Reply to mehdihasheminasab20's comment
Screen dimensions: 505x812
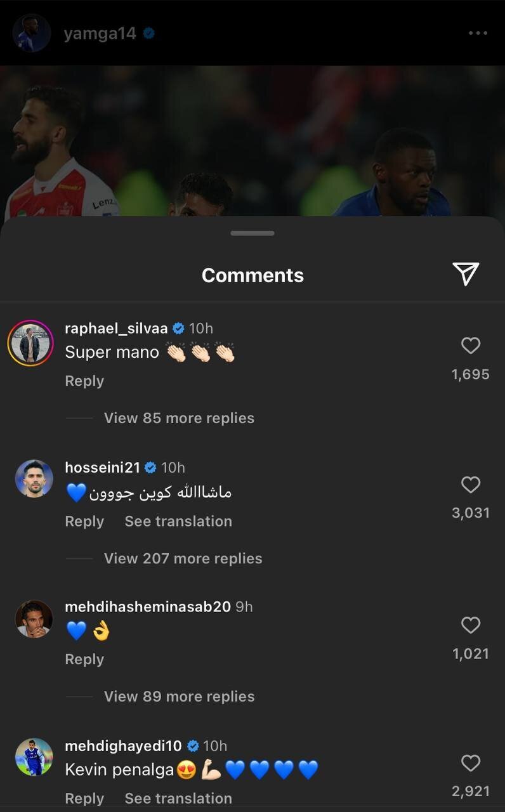coord(84,659)
